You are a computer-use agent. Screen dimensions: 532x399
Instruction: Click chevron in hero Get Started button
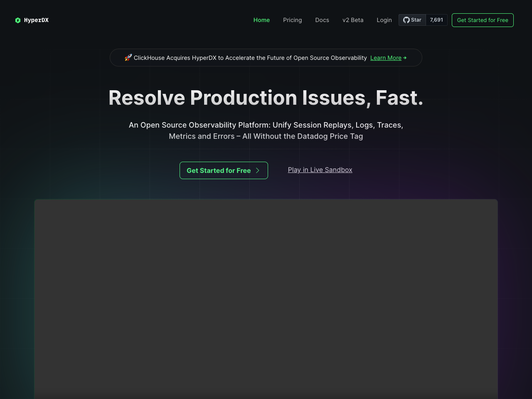click(258, 170)
